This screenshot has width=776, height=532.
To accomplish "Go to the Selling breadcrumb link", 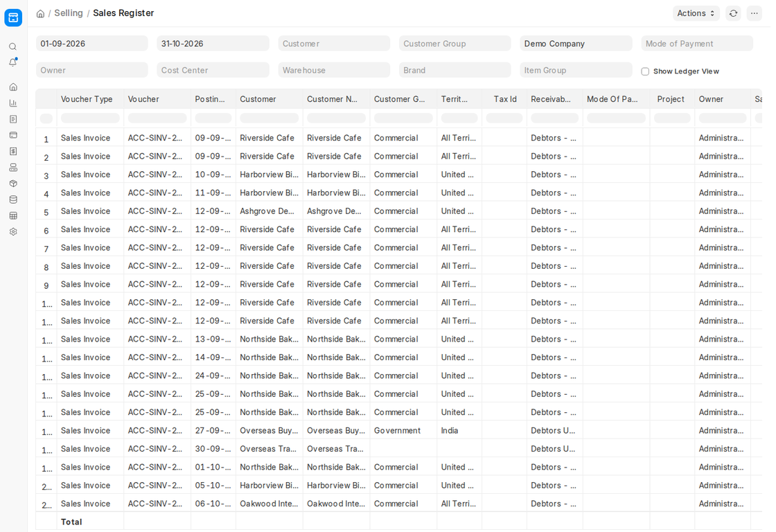I will [x=69, y=13].
